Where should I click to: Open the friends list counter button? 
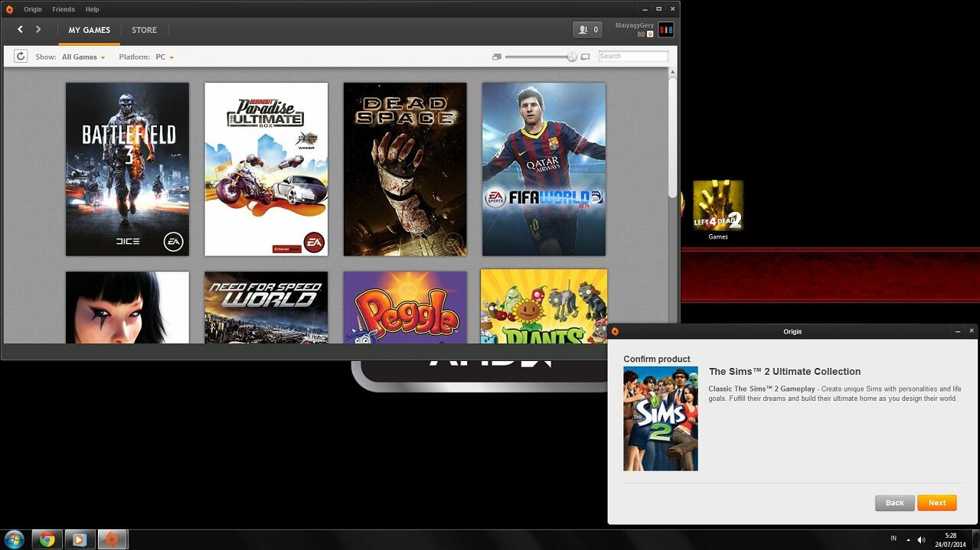(x=587, y=30)
